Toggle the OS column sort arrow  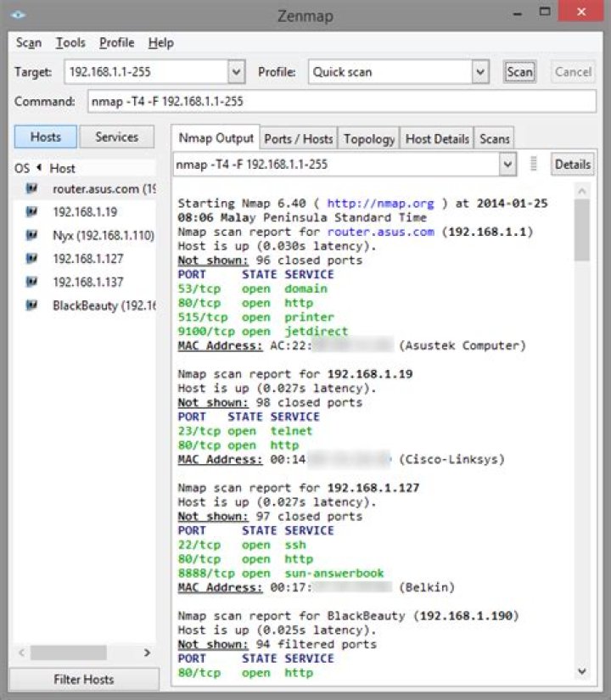click(x=39, y=167)
